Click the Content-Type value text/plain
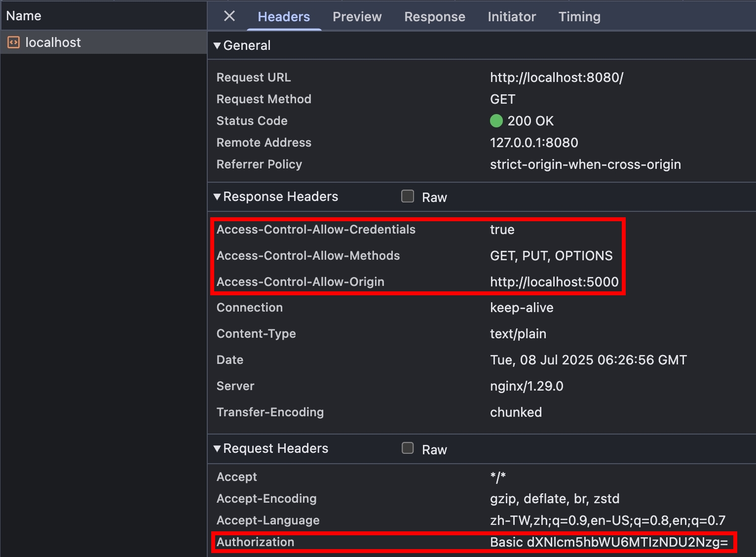Screen dimensions: 756x557 pos(518,334)
